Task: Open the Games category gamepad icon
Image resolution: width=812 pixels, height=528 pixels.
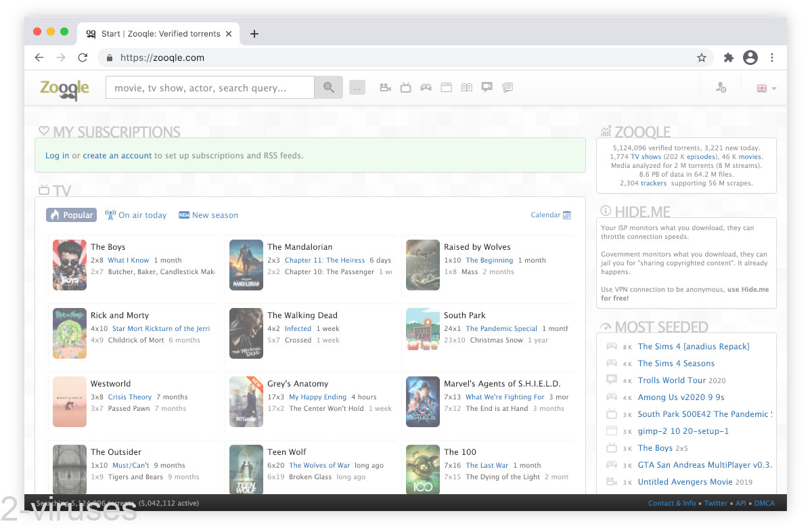Action: point(426,87)
